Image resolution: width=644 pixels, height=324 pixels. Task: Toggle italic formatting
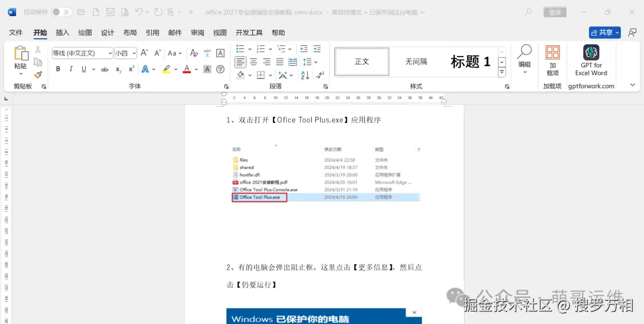click(x=70, y=69)
